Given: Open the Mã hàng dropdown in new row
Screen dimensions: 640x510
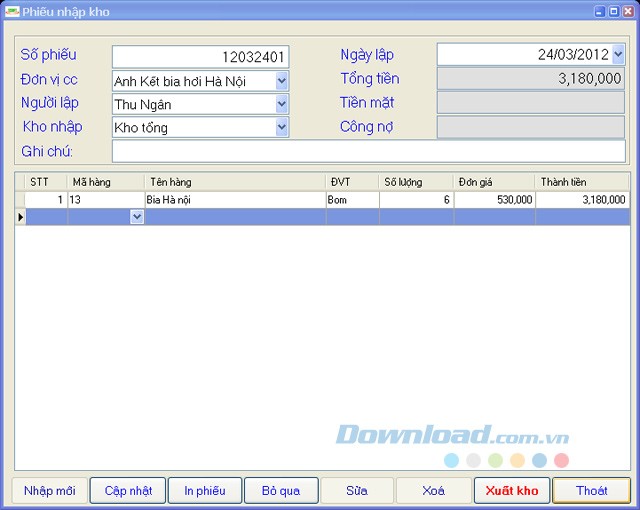Looking at the screenshot, I should click(x=137, y=217).
